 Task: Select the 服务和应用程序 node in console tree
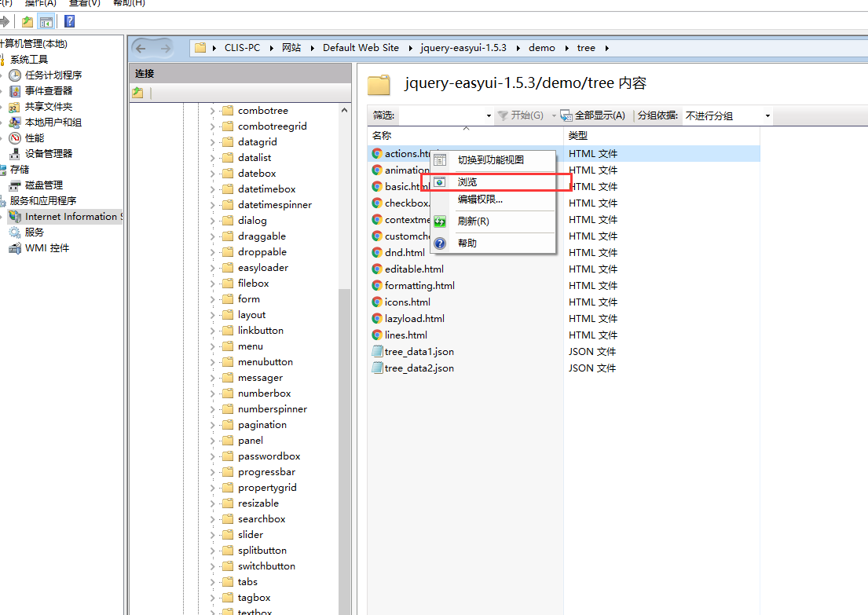pyautogui.click(x=43, y=201)
